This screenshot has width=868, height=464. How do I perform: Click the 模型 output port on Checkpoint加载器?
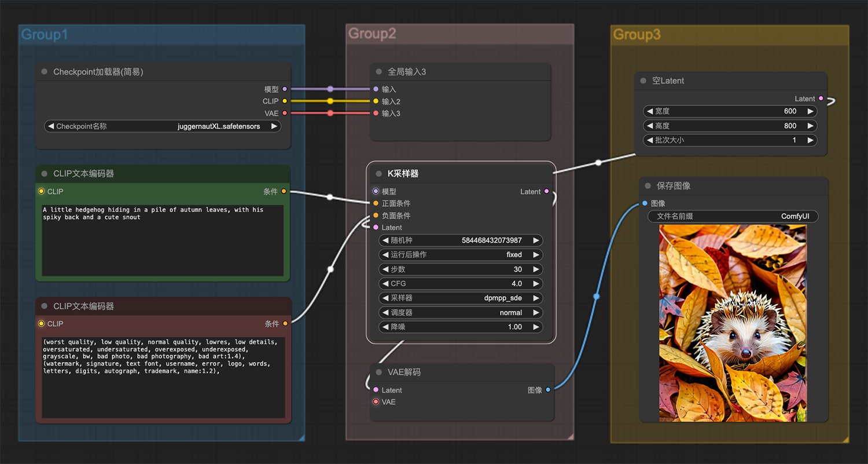click(285, 89)
